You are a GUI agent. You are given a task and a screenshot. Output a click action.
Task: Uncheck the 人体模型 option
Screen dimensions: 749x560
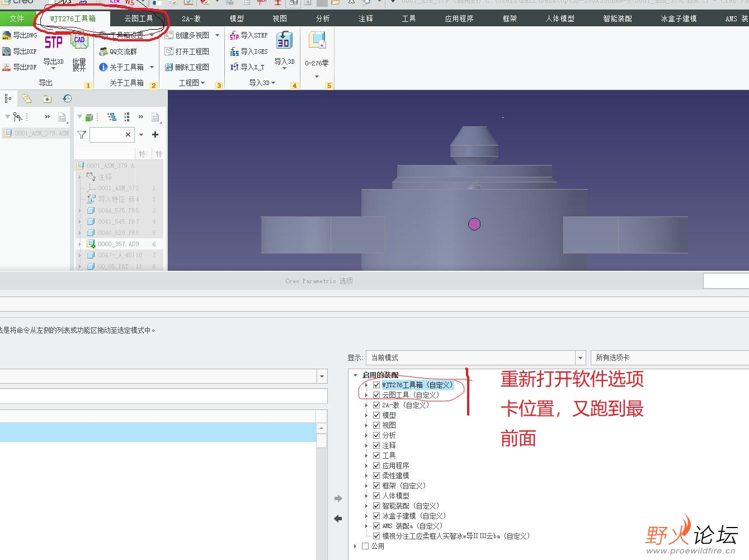click(x=376, y=495)
